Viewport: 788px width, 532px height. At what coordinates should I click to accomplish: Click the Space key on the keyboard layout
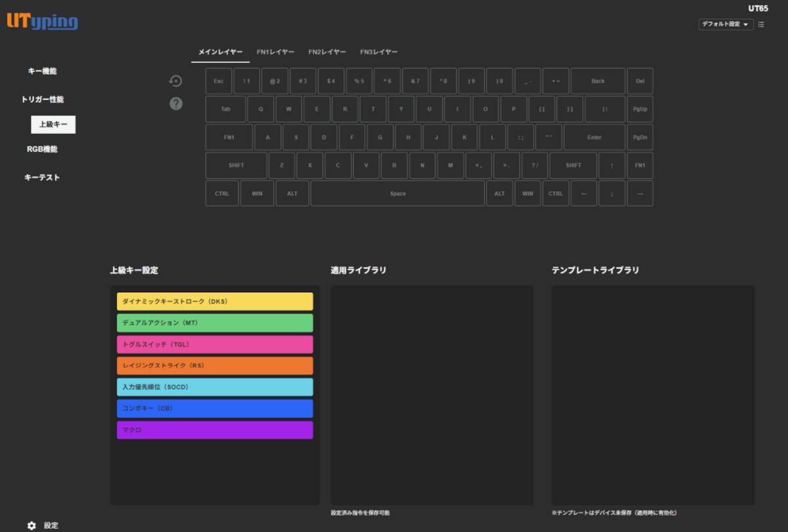[x=397, y=193]
